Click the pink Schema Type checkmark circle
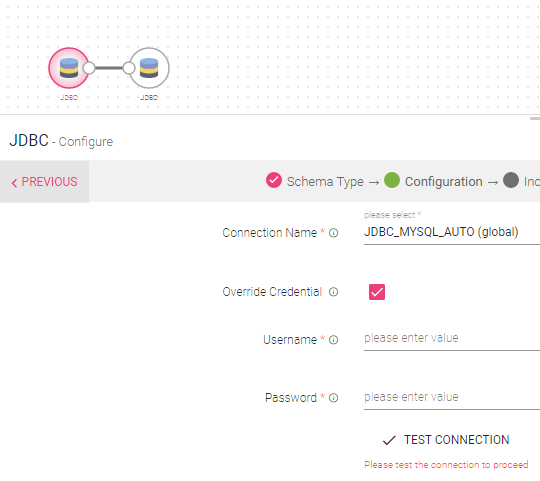The image size is (540, 481). 274,180
